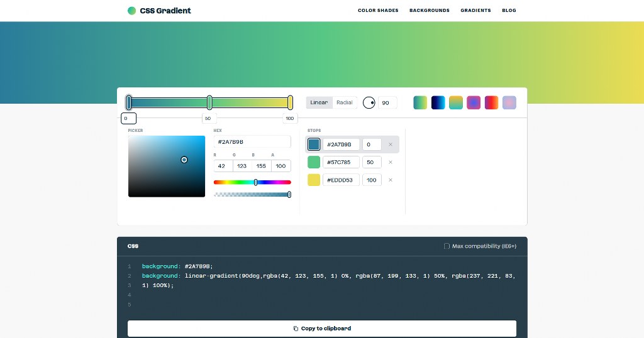Viewport: 644px width, 338px height.
Task: Apply the purple-blue radial preset swatch
Action: point(474,102)
